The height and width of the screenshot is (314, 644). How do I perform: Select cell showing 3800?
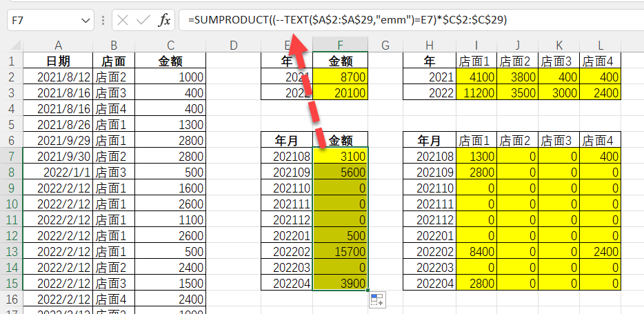[518, 77]
